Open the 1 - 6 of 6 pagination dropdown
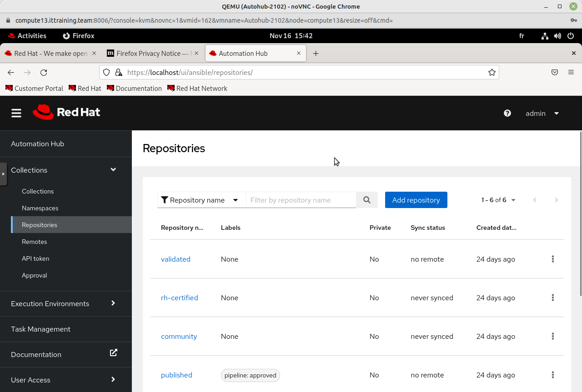The image size is (582, 392). click(498, 200)
